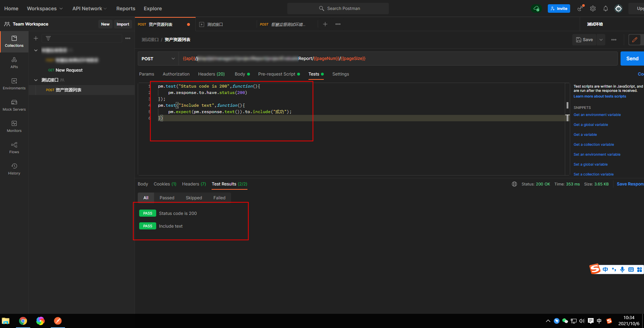Open Learn more about tests scripts link
The image size is (644, 328).
(x=600, y=96)
